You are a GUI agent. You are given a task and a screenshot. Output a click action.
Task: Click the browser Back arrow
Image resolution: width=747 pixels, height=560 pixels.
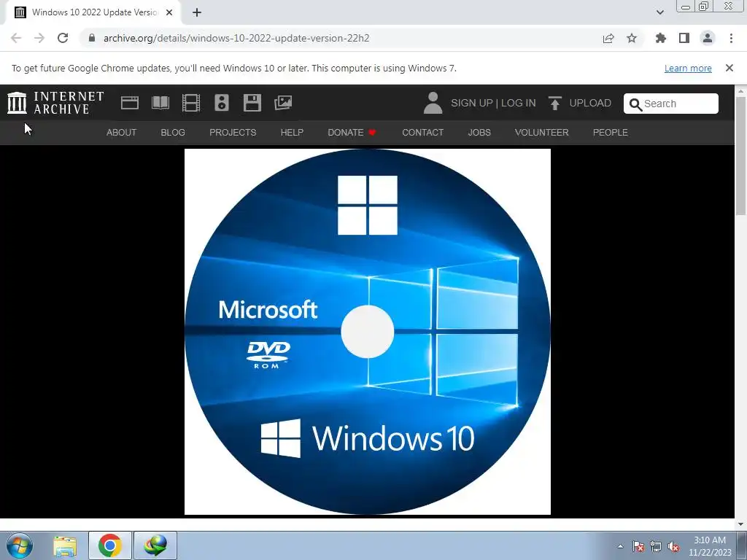(16, 38)
